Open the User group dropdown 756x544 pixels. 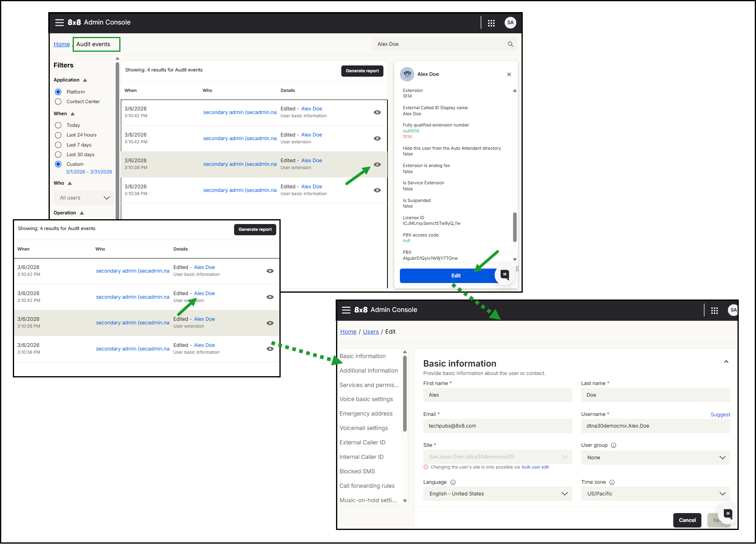[655, 458]
